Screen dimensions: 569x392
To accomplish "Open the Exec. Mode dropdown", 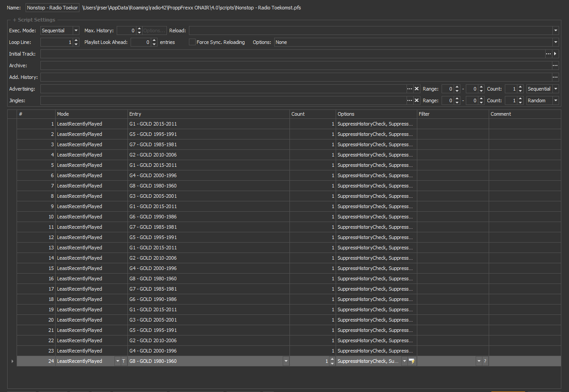I will 76,30.
